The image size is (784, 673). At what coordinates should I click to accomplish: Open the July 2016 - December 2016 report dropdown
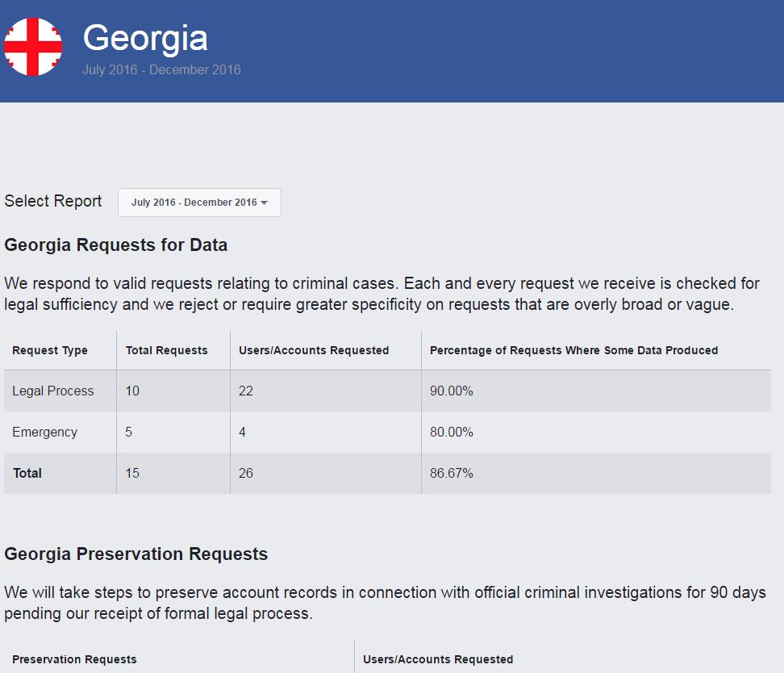point(199,203)
